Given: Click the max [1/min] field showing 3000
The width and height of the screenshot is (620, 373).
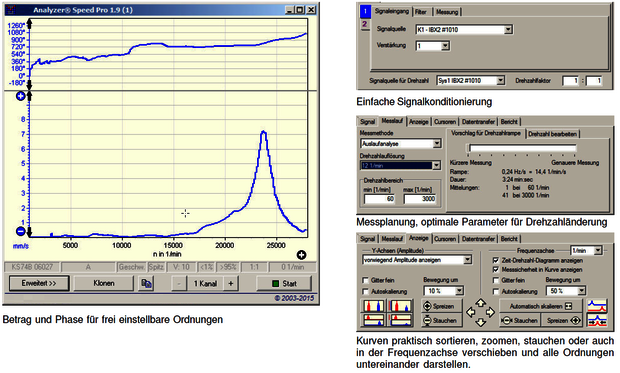Looking at the screenshot, I should [420, 199].
